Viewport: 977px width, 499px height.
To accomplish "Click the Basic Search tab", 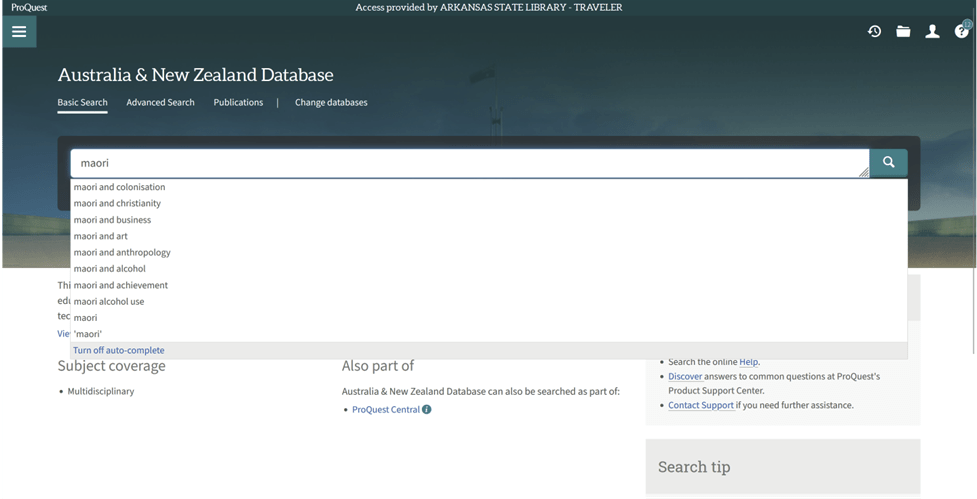I will tap(82, 102).
